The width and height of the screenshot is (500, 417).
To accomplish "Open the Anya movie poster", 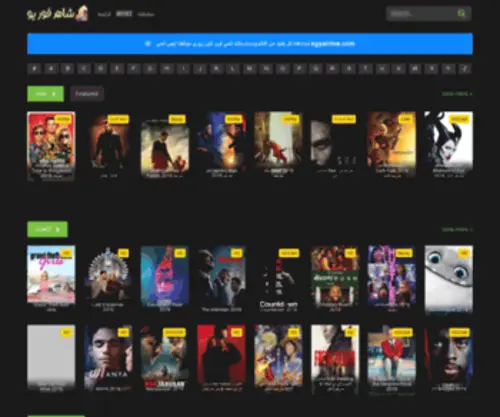I will (108, 359).
